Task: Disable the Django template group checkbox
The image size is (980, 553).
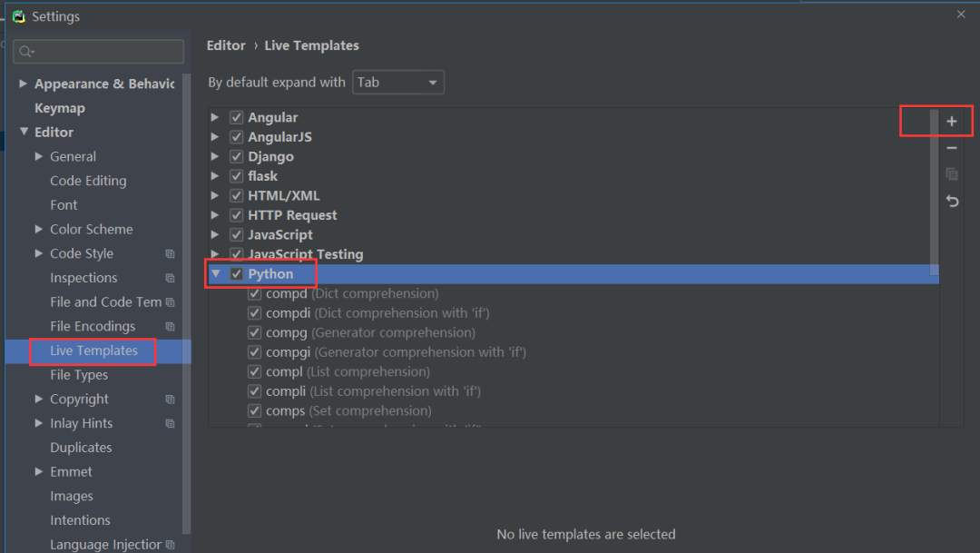Action: (236, 156)
